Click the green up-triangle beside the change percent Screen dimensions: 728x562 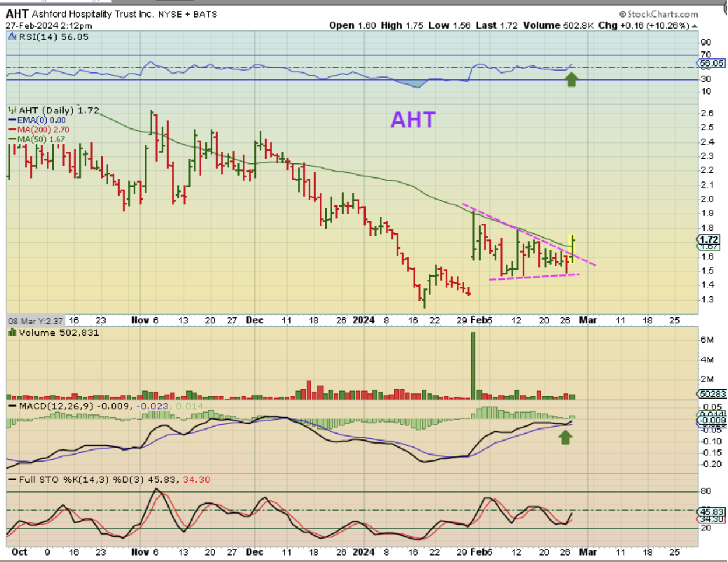click(694, 26)
